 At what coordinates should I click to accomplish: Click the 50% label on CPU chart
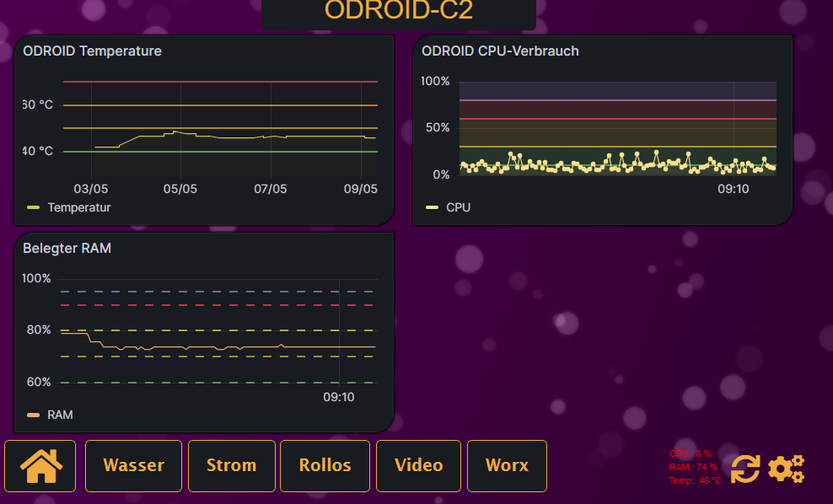438,128
